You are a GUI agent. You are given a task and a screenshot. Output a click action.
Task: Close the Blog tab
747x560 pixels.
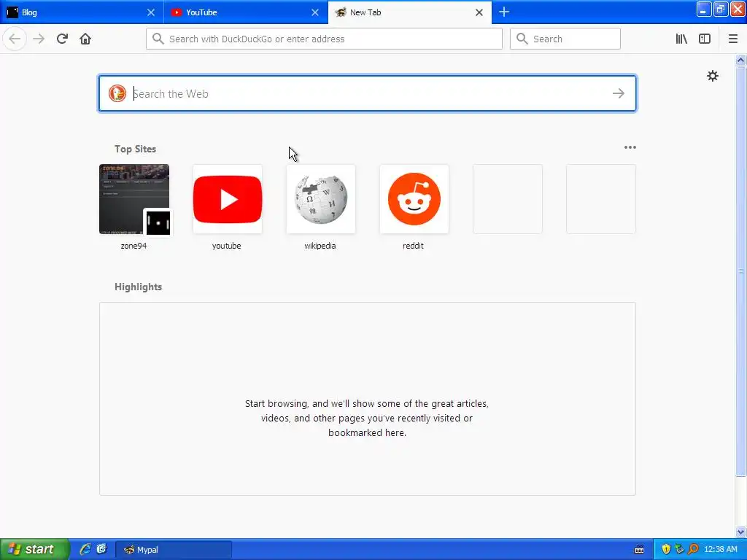coord(150,12)
